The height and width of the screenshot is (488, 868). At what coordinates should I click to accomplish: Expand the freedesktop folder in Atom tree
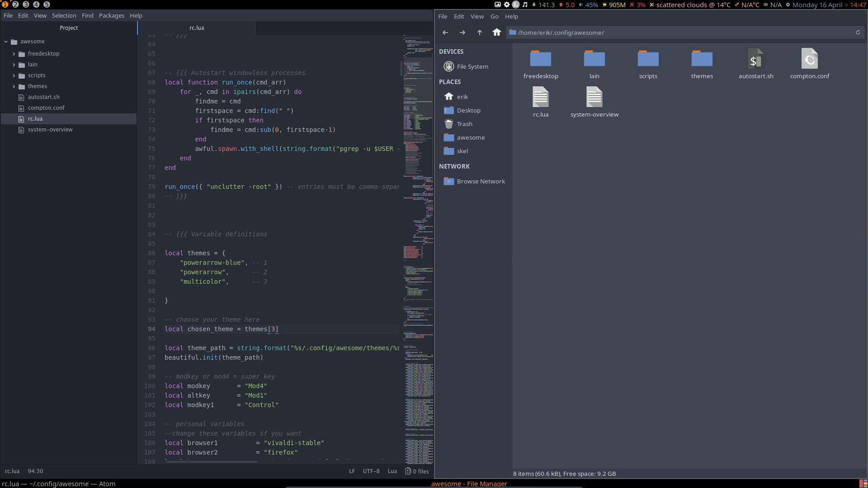tap(14, 54)
